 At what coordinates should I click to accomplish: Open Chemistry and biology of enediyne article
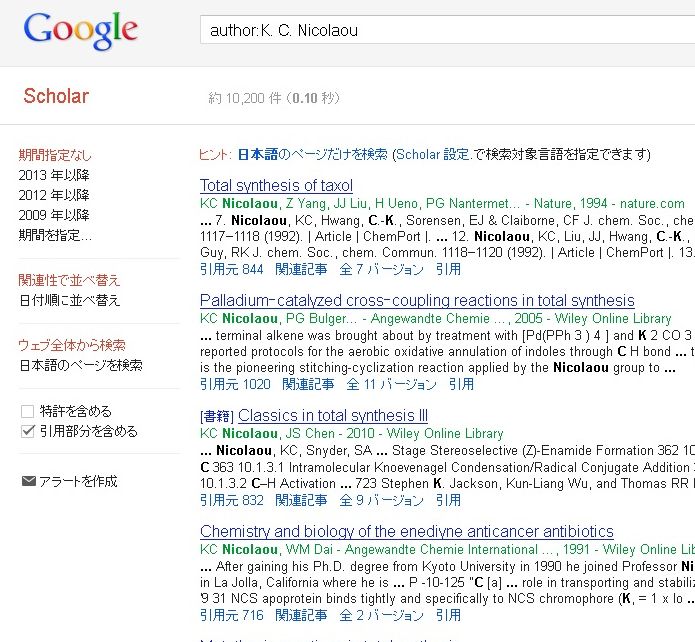click(x=406, y=531)
